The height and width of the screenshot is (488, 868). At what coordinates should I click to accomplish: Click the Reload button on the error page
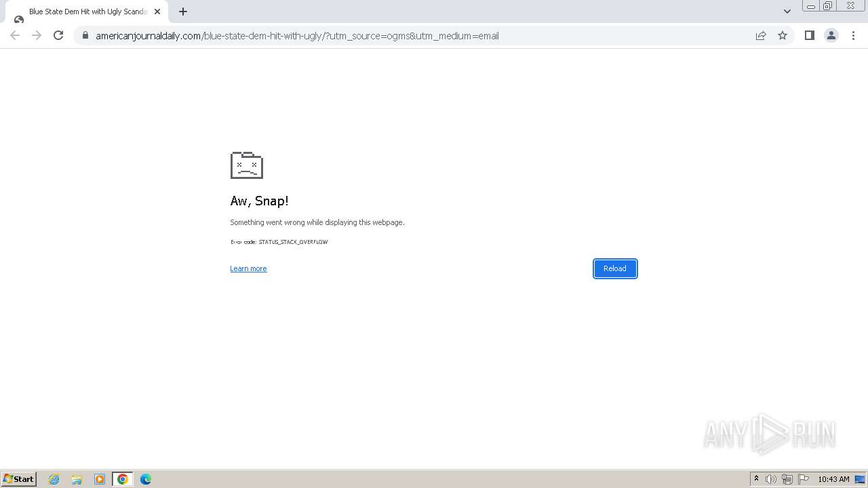pos(615,268)
